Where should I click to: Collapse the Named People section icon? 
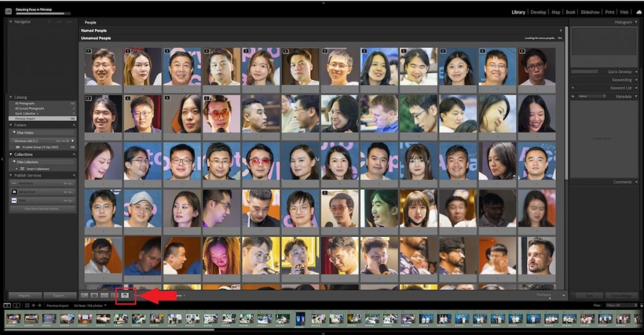(x=560, y=30)
